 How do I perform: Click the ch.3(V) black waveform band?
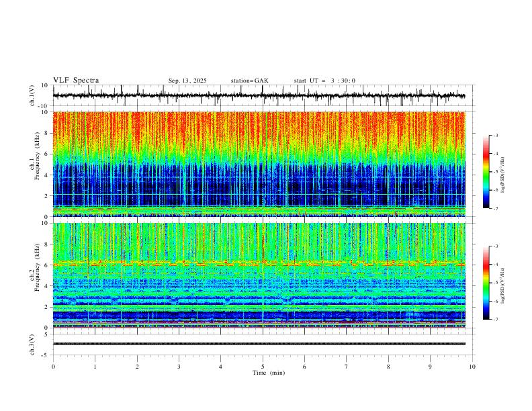tap(259, 344)
